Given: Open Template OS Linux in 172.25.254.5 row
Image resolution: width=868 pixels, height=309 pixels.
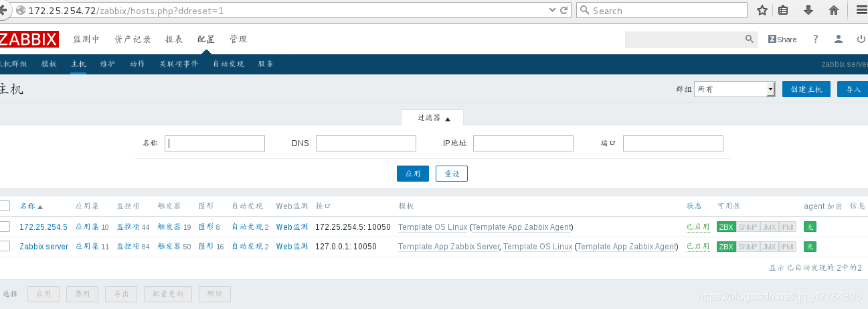Looking at the screenshot, I should [432, 227].
